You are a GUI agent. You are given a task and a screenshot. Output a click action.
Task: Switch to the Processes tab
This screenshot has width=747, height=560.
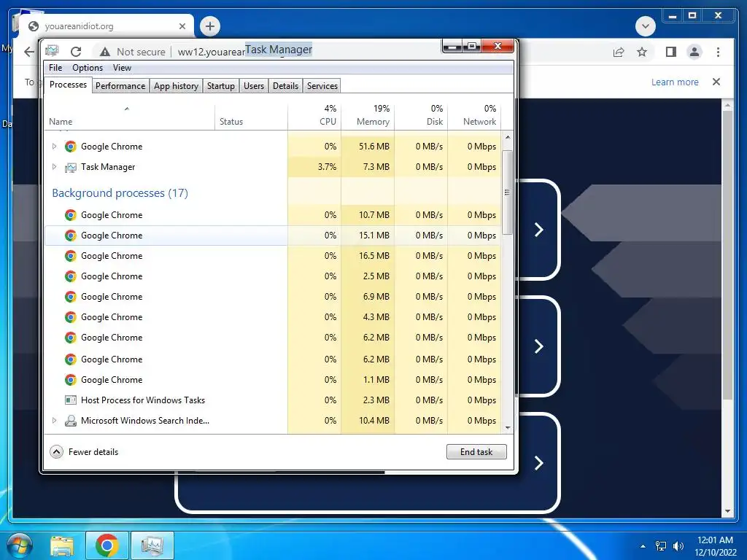coord(68,85)
